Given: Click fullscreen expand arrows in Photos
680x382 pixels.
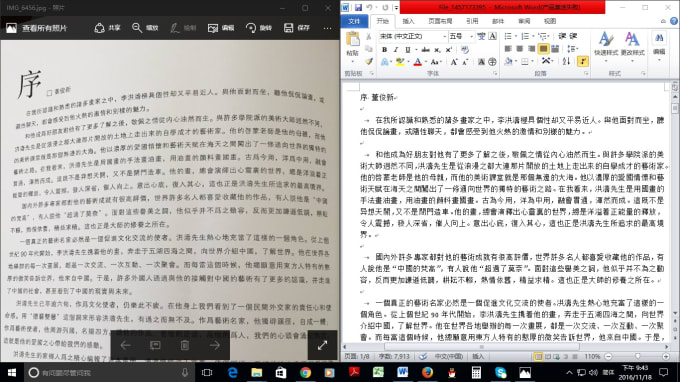Looking at the screenshot, I should click(x=322, y=345).
